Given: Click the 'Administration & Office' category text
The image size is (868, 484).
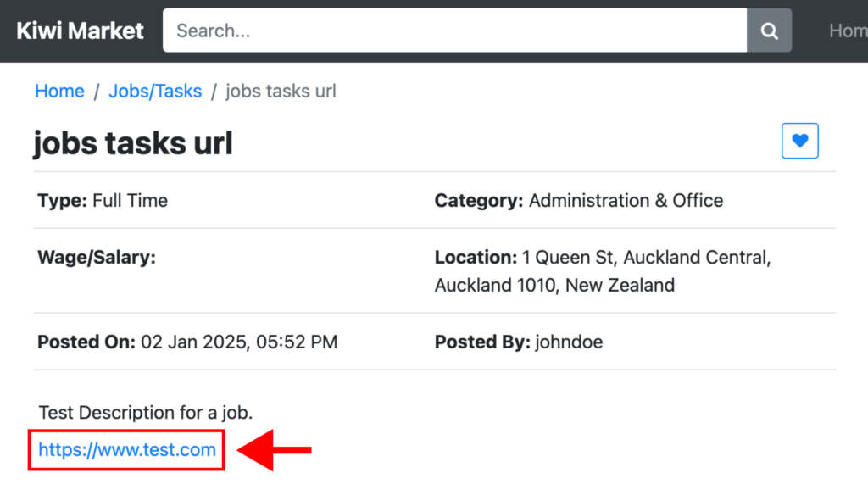Looking at the screenshot, I should 626,201.
